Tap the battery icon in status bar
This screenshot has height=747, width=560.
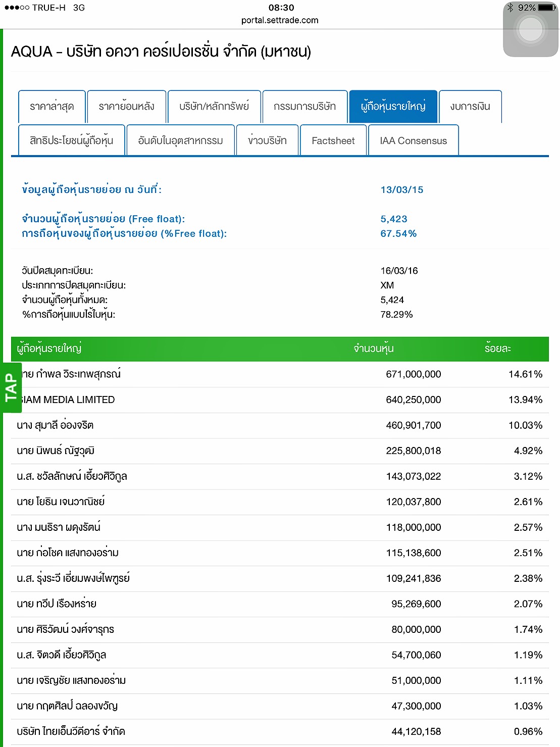tap(546, 8)
